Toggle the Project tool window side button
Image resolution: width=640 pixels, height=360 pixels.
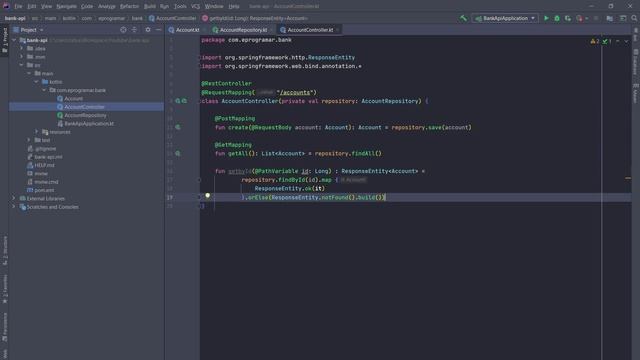(4, 40)
